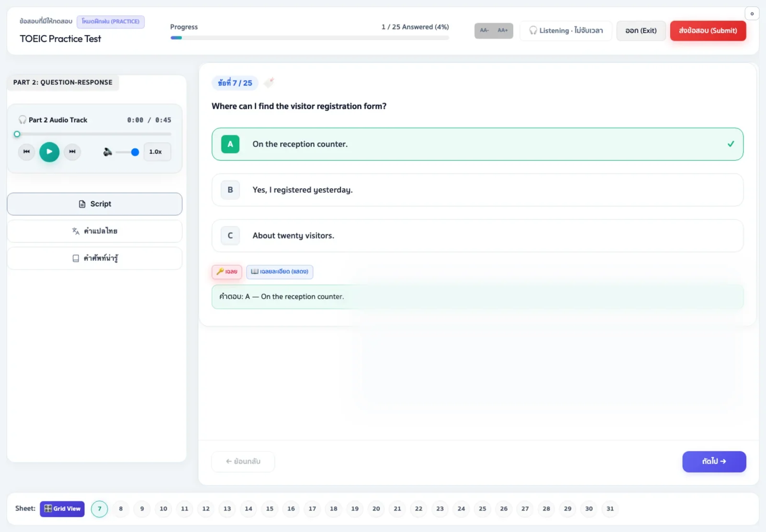The height and width of the screenshot is (532, 766).
Task: Click the PART 2: QUESTION-RESPONSE label
Action: click(63, 82)
